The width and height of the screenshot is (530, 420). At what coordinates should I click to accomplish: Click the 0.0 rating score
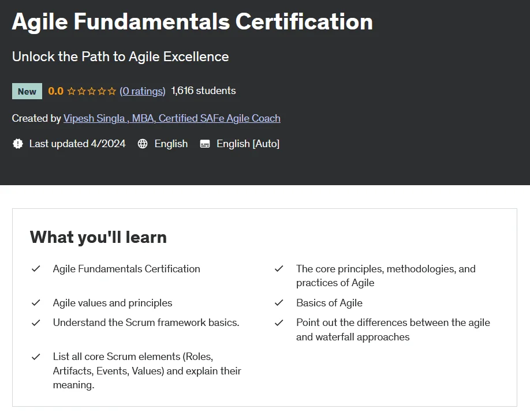pos(56,91)
